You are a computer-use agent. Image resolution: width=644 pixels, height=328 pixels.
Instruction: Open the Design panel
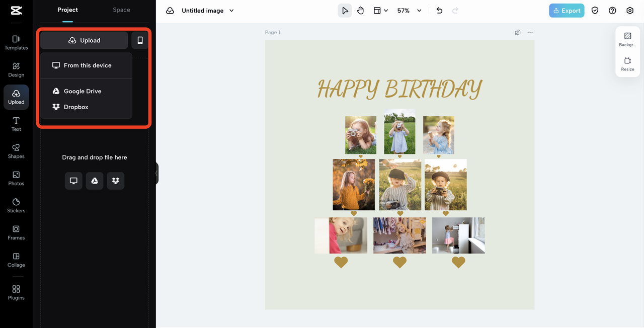pyautogui.click(x=16, y=70)
